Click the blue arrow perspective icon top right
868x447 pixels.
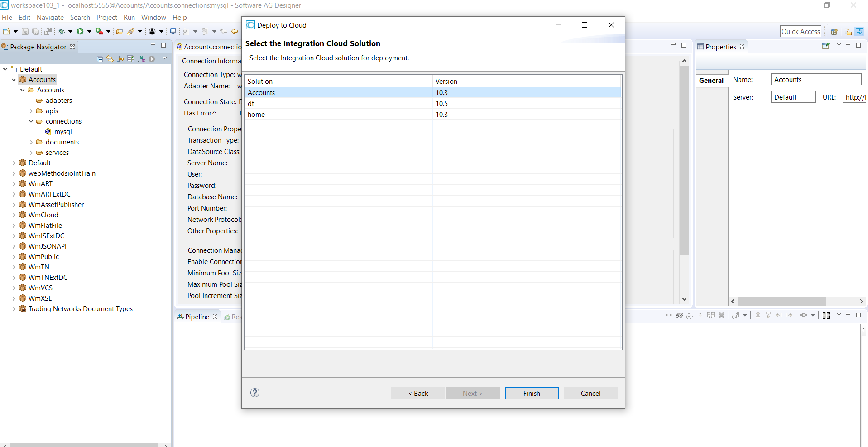pos(859,32)
